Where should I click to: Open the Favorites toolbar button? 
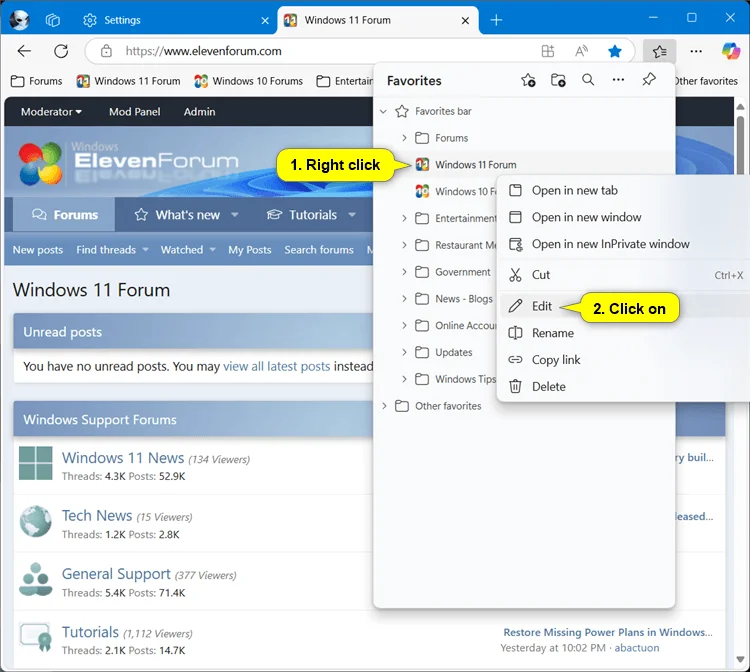[x=660, y=51]
